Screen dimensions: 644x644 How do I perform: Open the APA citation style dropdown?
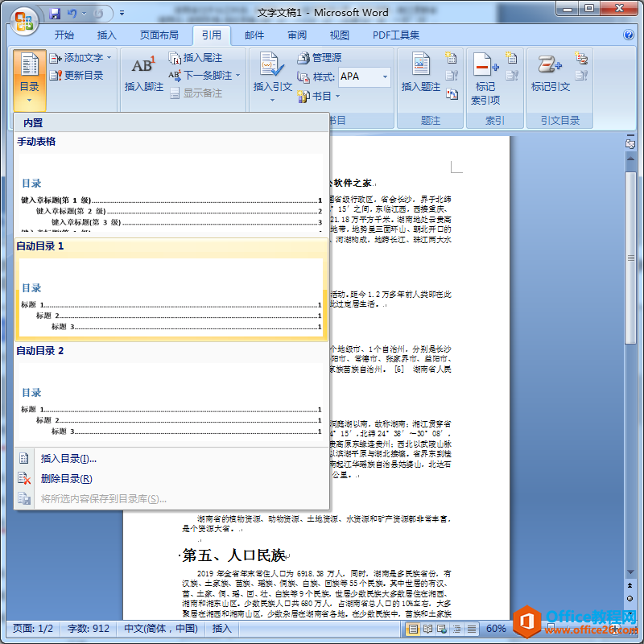pos(385,76)
